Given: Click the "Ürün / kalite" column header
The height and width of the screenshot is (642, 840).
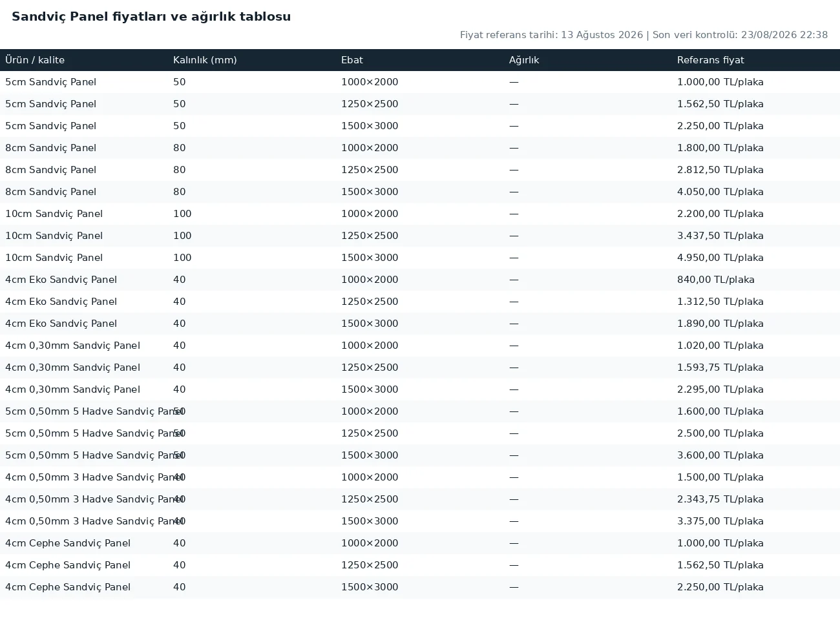Looking at the screenshot, I should [x=35, y=60].
